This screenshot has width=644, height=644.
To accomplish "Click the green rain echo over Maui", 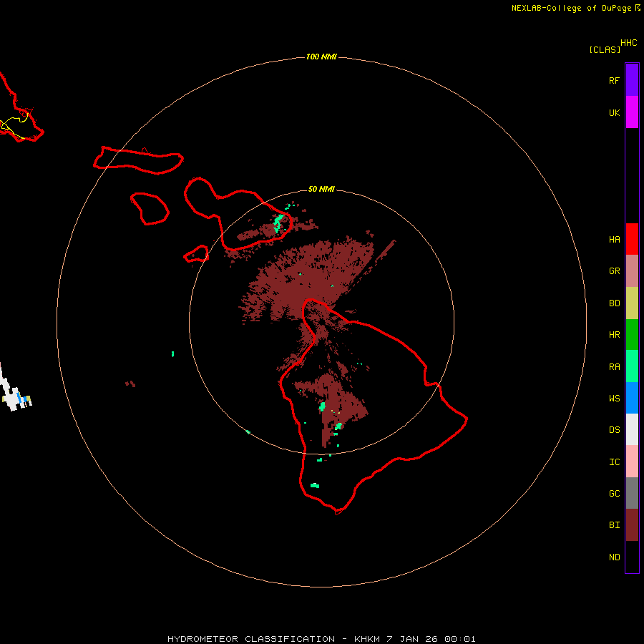I will [x=278, y=223].
